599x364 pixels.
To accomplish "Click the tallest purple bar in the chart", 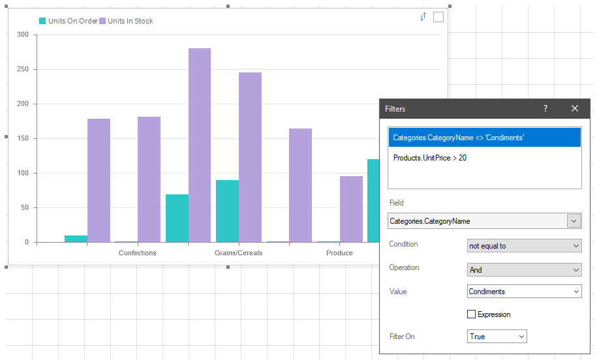I will pos(200,145).
